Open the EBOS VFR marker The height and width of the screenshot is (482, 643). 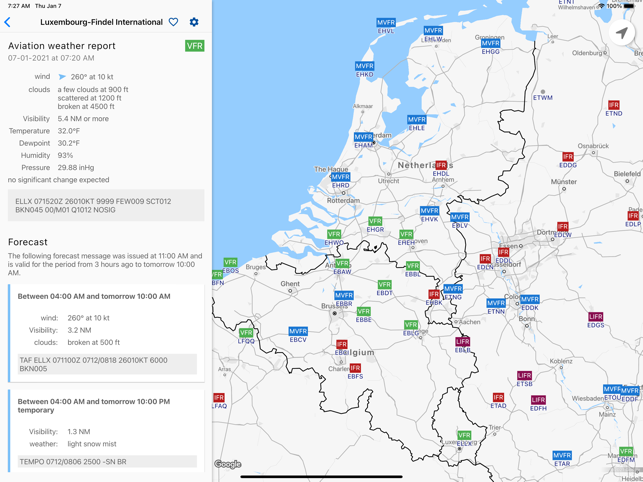[230, 262]
